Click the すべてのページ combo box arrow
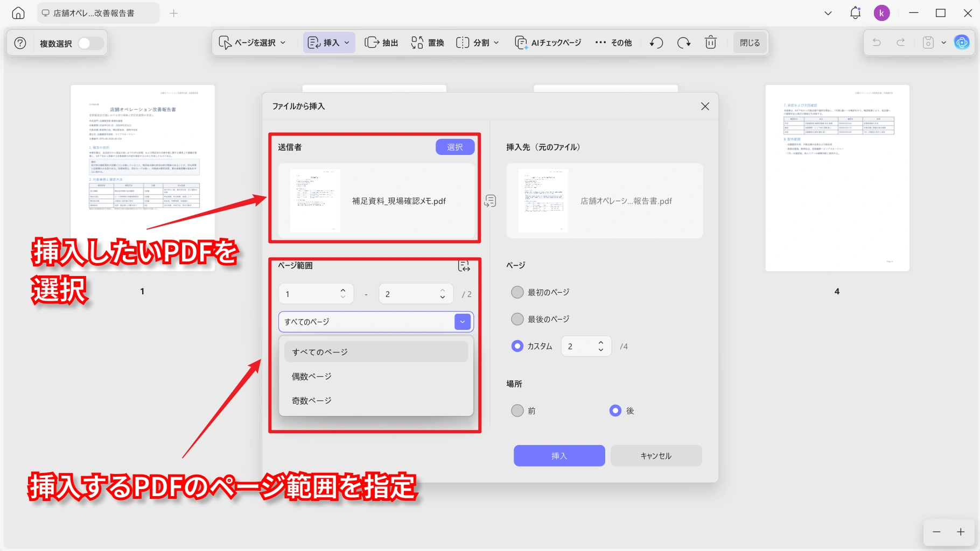This screenshot has height=551, width=980. (x=463, y=322)
